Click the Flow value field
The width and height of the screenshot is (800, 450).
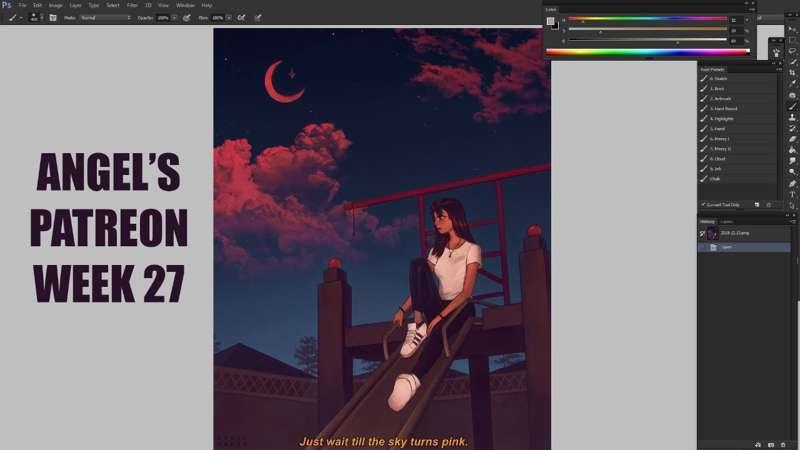(218, 18)
